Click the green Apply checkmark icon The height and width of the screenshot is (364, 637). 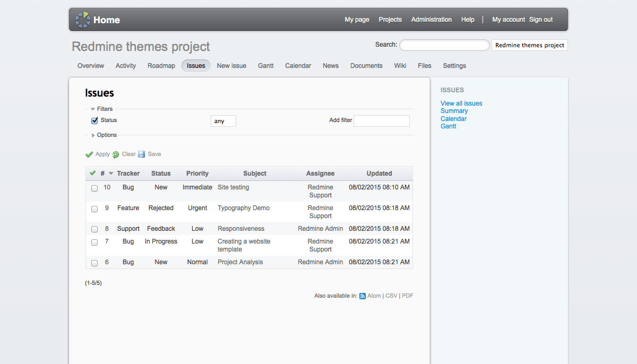click(89, 154)
